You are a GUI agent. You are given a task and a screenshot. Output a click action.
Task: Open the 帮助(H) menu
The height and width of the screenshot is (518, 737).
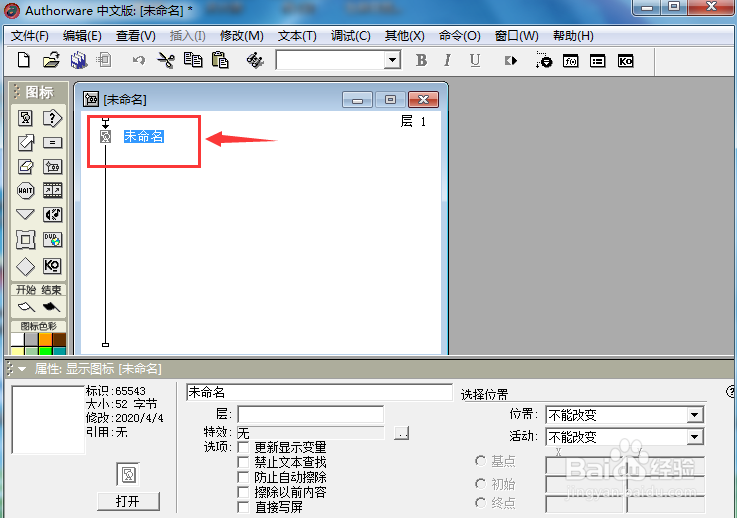573,36
